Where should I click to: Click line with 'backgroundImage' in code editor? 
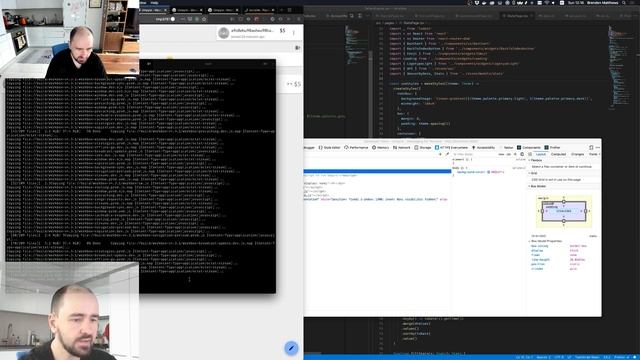click(496, 99)
